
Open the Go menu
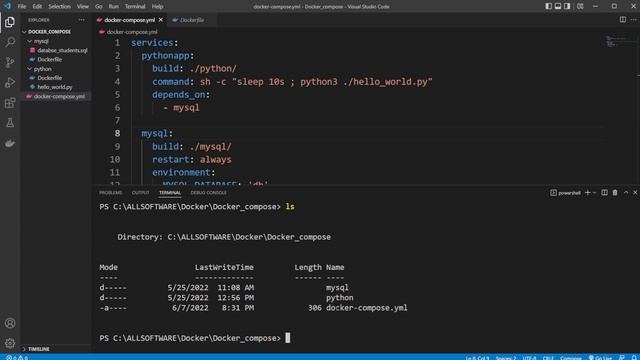coord(98,7)
